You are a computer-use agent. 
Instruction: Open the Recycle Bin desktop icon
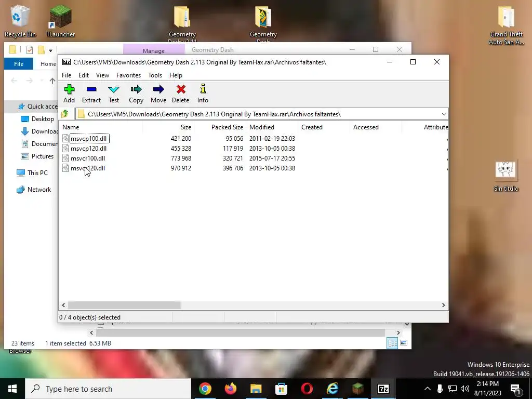[20, 21]
